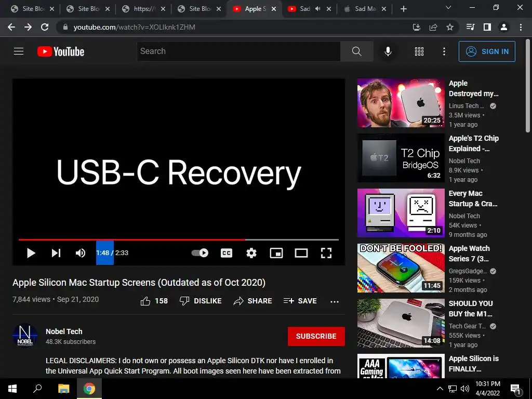Bookmark this page with star icon
This screenshot has width=532, height=399.
[449, 27]
